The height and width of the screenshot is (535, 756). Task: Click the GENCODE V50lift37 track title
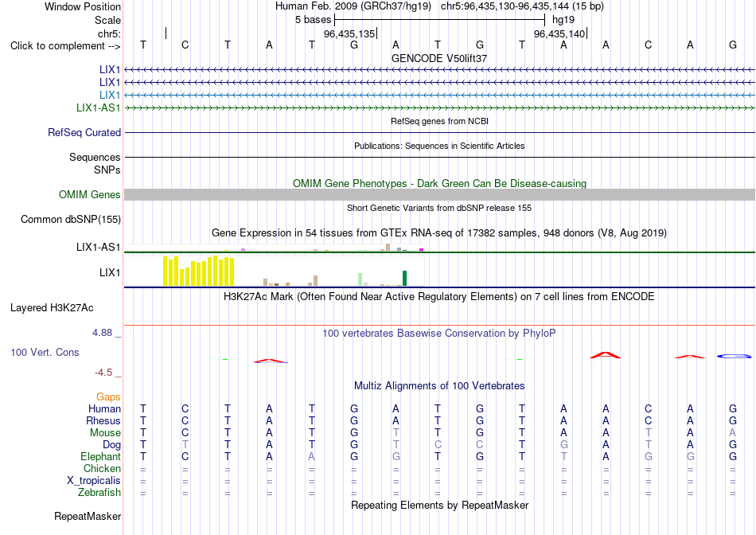(x=439, y=58)
